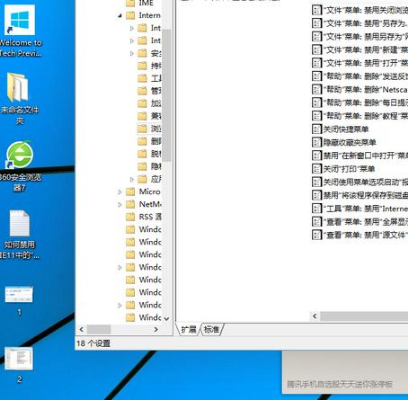Click the policy icon beside 隐藏收藏夹菜单
This screenshot has width=412, height=401.
point(316,142)
